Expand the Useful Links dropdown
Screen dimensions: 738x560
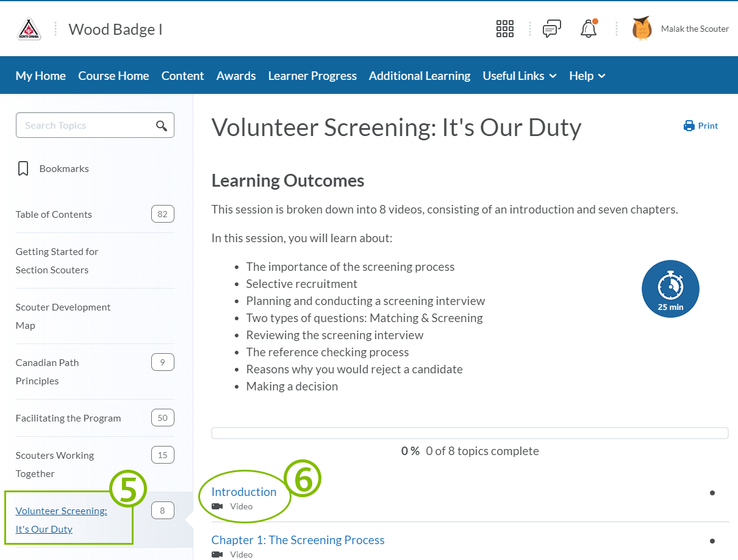[x=519, y=75]
